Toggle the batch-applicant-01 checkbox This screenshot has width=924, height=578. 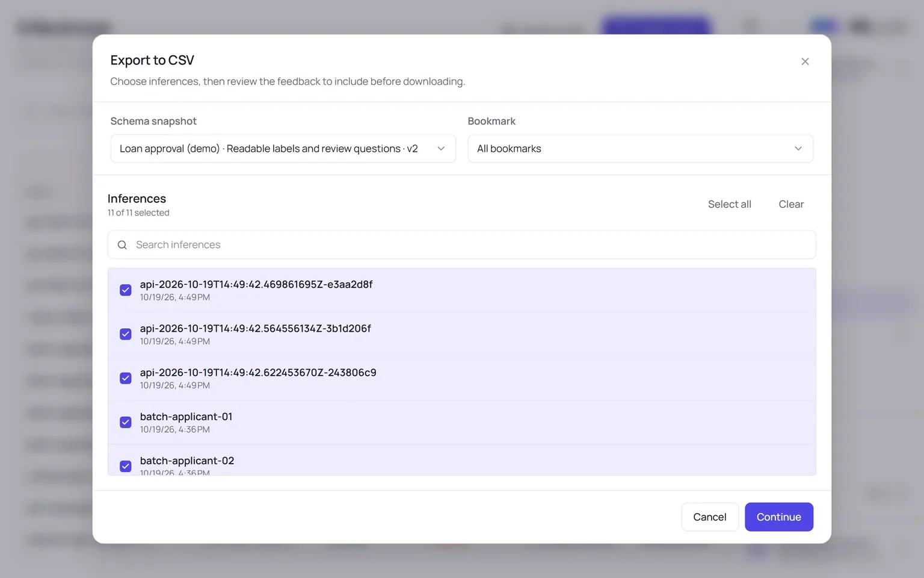(126, 422)
